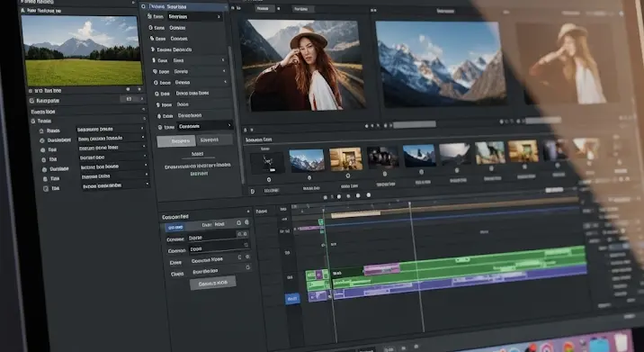Viewport: 644px width, 352px height.
Task: Select the blue-sky climber silhouette clip thumbnail
Action: click(419, 155)
